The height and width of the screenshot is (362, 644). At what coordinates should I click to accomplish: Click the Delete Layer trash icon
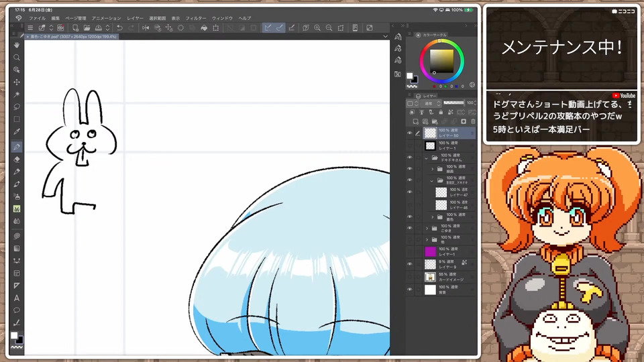click(473, 121)
